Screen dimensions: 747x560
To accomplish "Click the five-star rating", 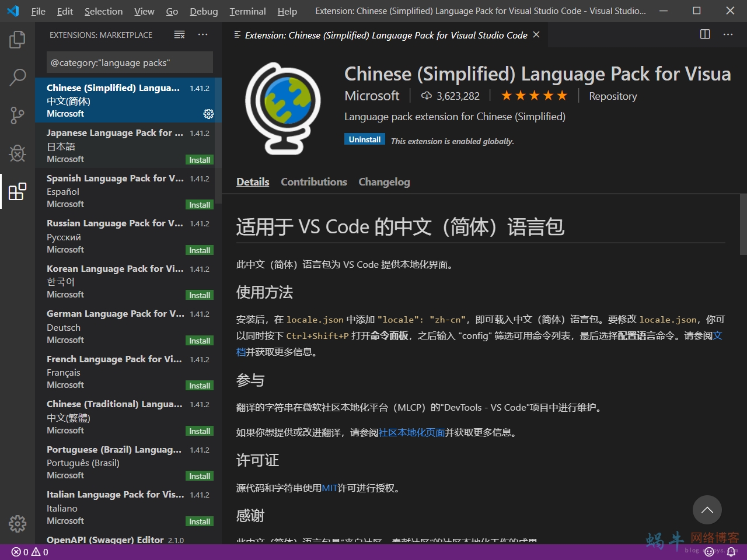I will click(x=534, y=96).
